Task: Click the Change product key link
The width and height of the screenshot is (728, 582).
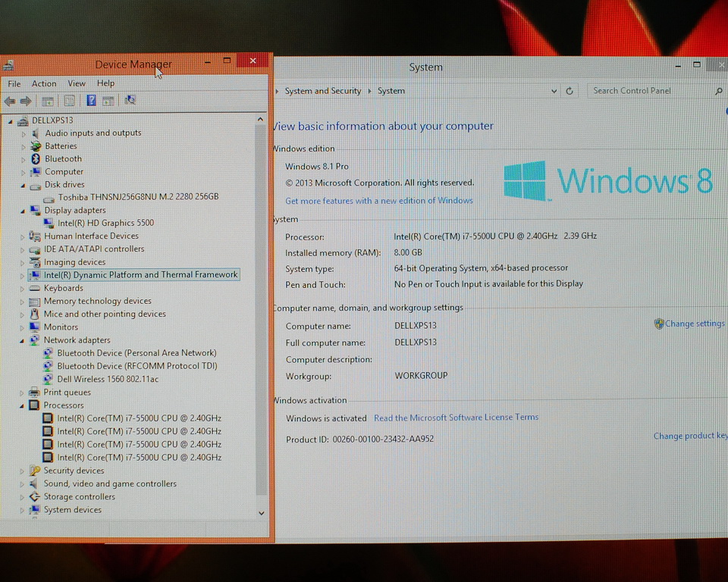Action: (690, 436)
